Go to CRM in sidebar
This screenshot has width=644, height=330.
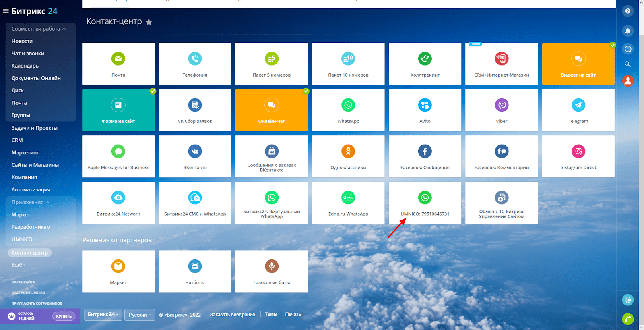17,140
